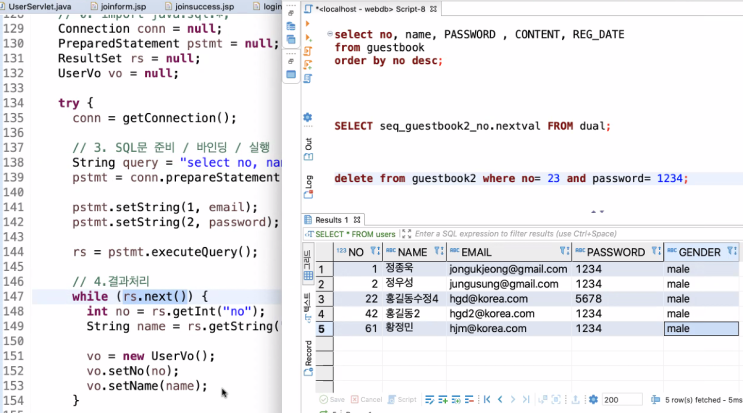The image size is (743, 413).
Task: Open filter dropdown on the NAME column
Action: point(436,252)
